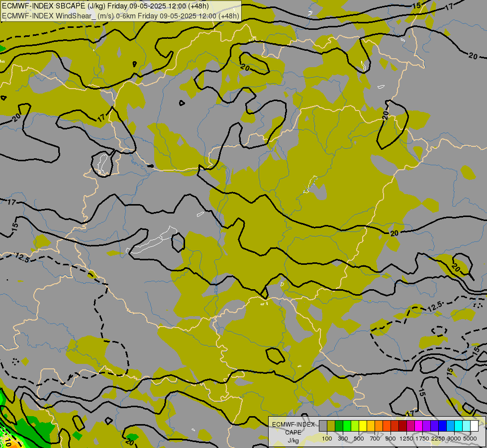Click the '2250' legend value
This screenshot has width=487, height=448.
[438, 439]
